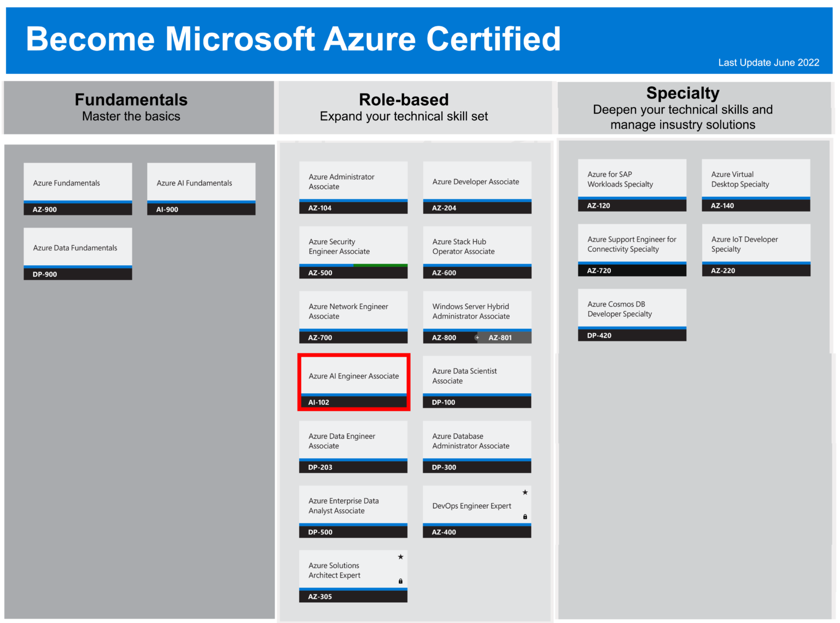
Task: Click the lock on Azure Solutions Architect Expert
Action: click(400, 581)
